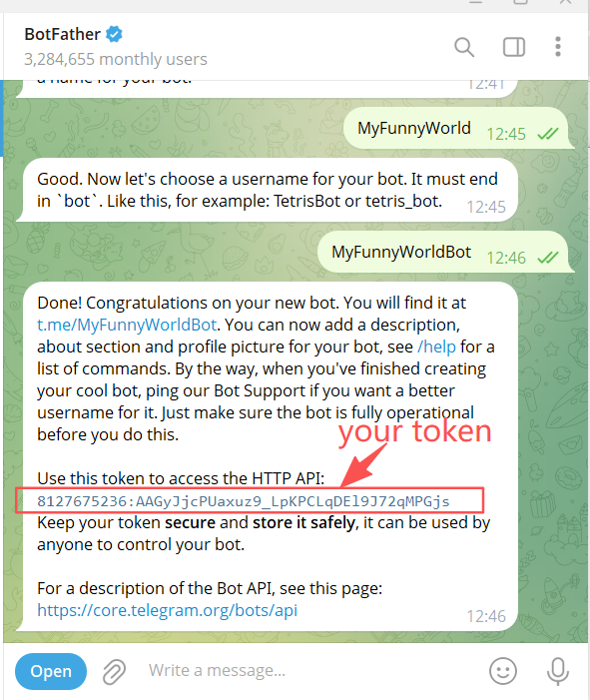Click the paperclip attach file icon
The image size is (590, 700).
tap(114, 671)
